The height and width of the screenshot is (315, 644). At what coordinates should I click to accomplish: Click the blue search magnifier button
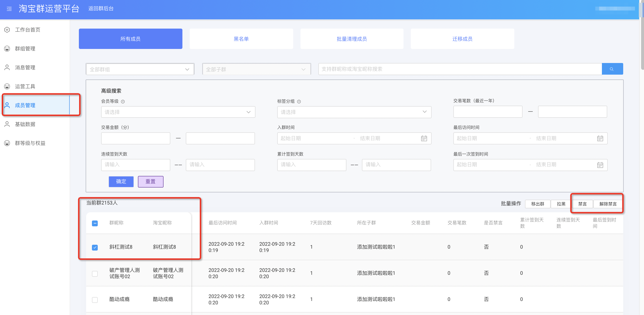[x=612, y=69]
